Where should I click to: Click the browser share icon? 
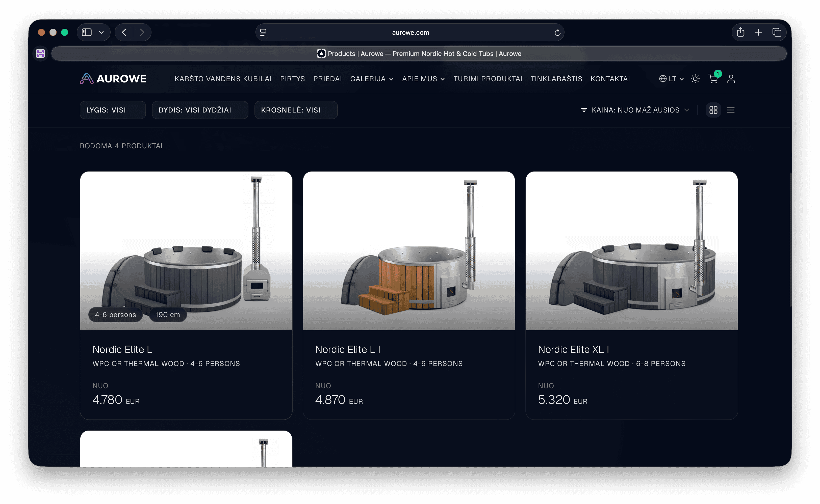(x=741, y=32)
